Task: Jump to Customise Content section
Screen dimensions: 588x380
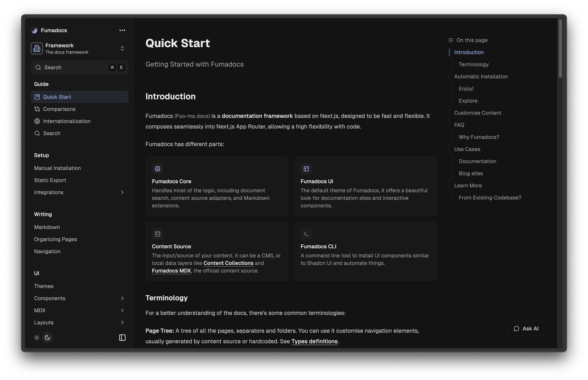Action: coord(478,113)
